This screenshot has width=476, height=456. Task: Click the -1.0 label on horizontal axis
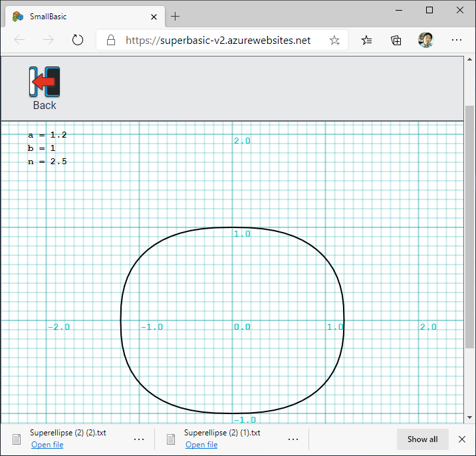pos(152,327)
